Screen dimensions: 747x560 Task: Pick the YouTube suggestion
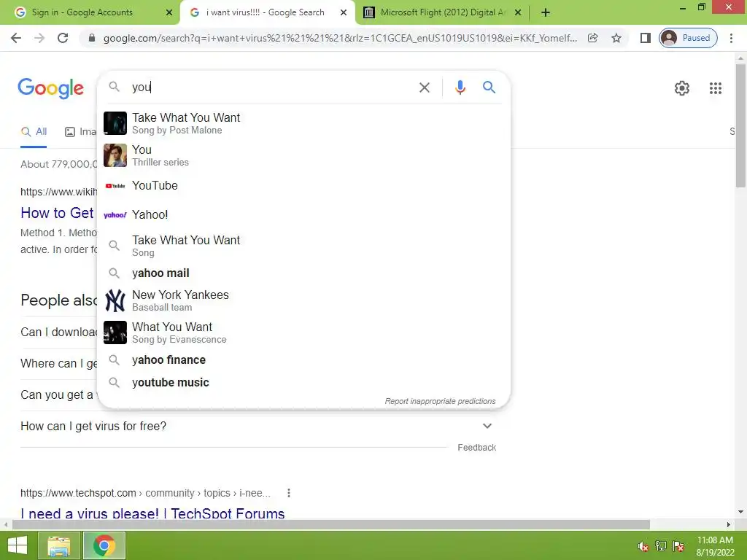coord(304,186)
